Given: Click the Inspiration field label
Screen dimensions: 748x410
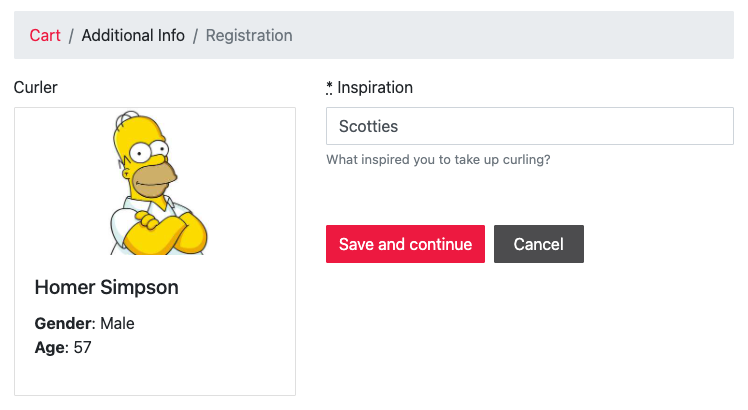Looking at the screenshot, I should click(375, 87).
